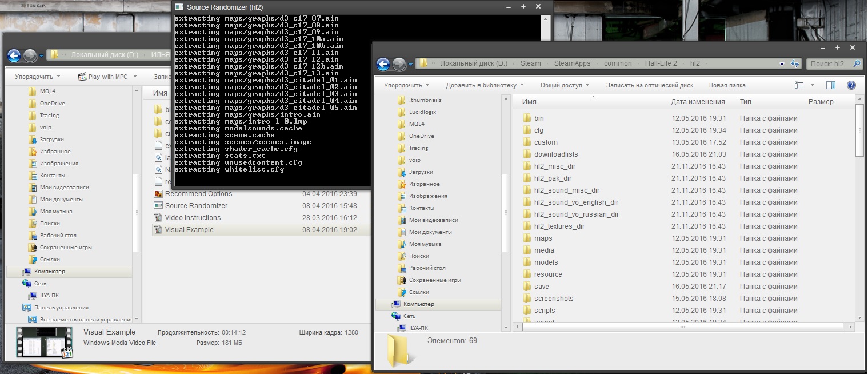The width and height of the screenshot is (868, 374).
Task: Expand the address bar history dropdown in hl2
Action: pos(782,63)
